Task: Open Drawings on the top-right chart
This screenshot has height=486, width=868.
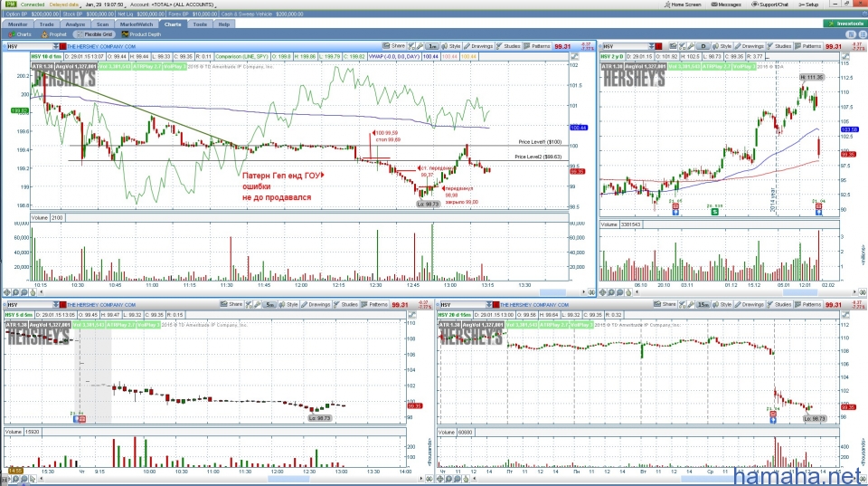Action: pos(749,46)
